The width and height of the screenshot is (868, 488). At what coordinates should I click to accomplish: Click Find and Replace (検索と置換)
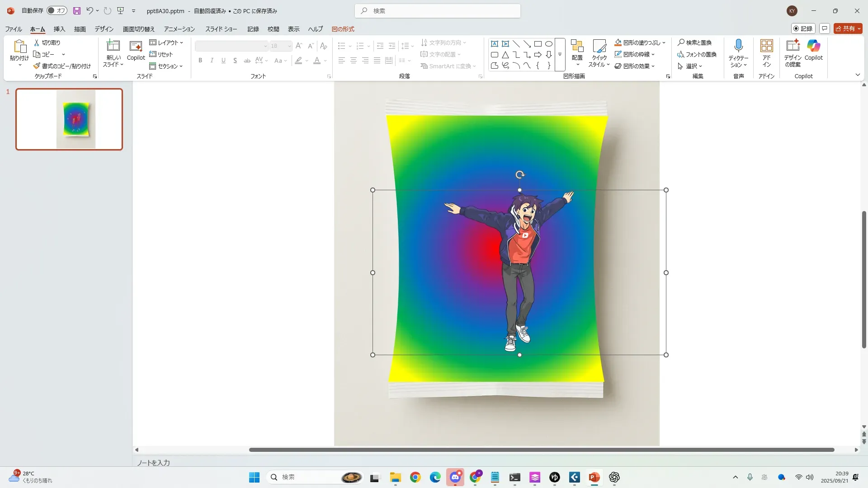pos(694,42)
